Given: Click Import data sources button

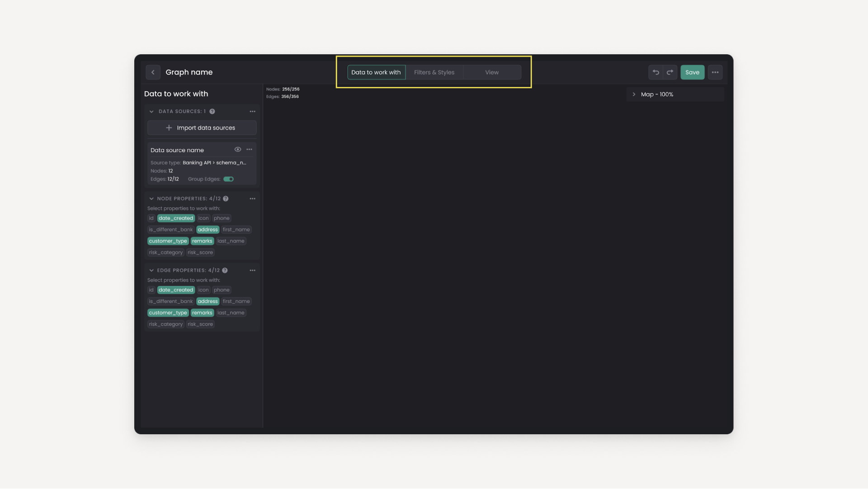Looking at the screenshot, I should point(202,128).
